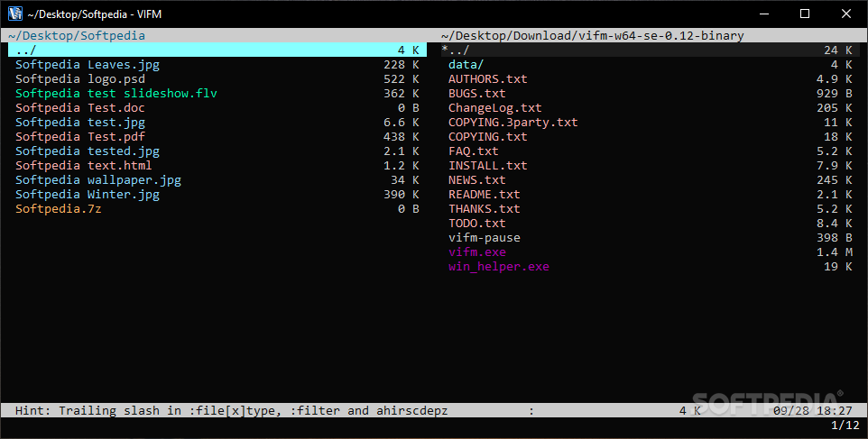Image resolution: width=868 pixels, height=439 pixels.
Task: Select archive Softpedia.7z
Action: pyautogui.click(x=59, y=208)
